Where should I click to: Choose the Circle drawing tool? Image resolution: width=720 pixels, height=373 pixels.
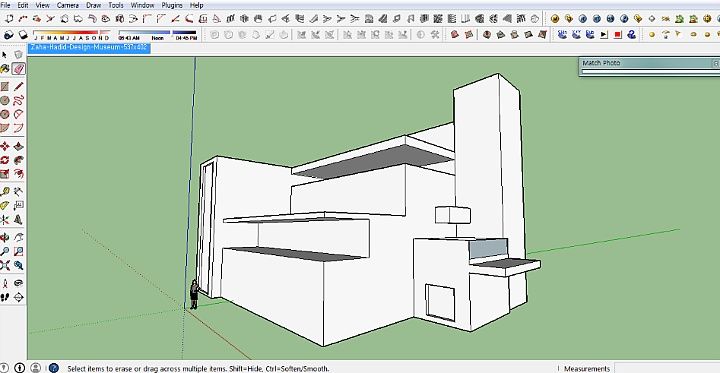point(5,100)
